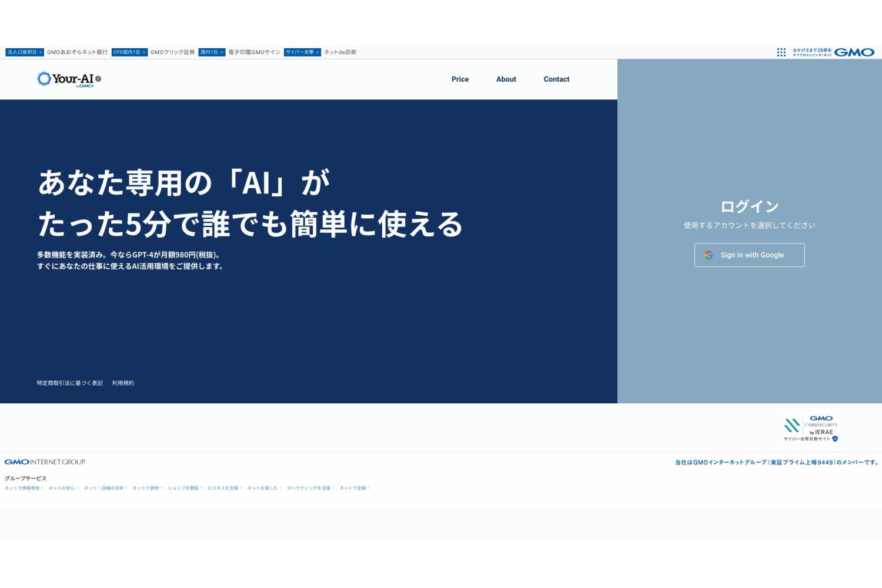The image size is (882, 588).
Task: Click the GMO Internet Group footer logo
Action: tap(45, 462)
